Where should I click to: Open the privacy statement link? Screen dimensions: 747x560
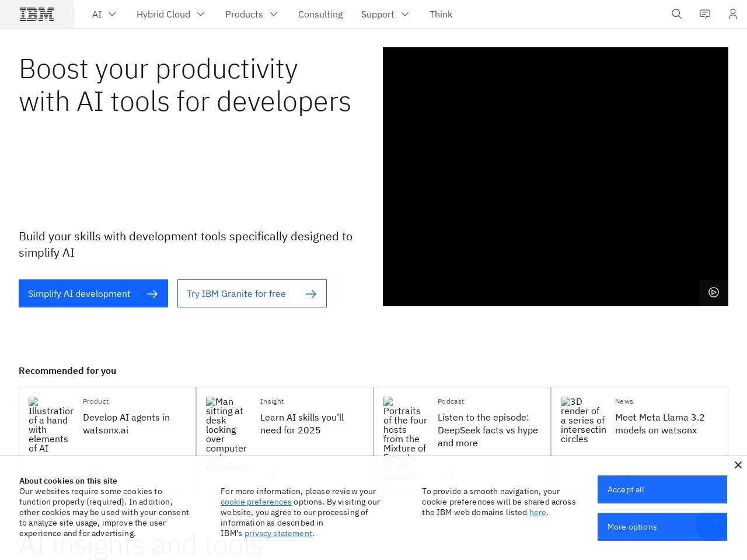[x=278, y=533]
